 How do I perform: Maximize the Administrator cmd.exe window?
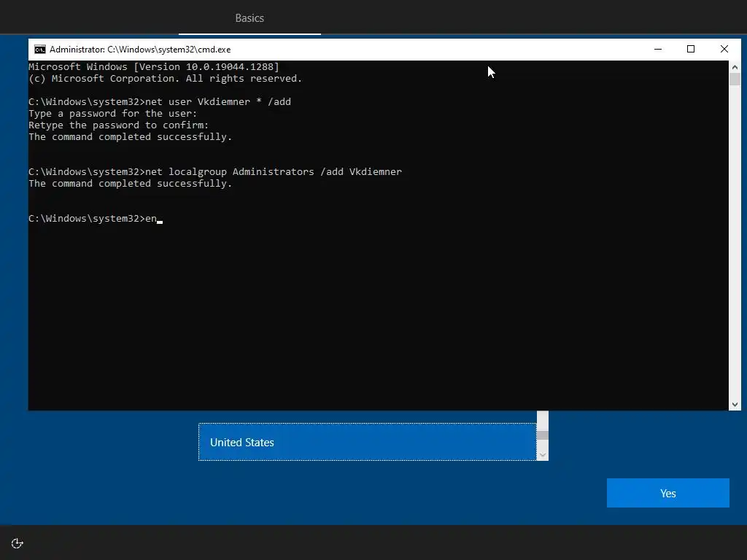point(691,49)
